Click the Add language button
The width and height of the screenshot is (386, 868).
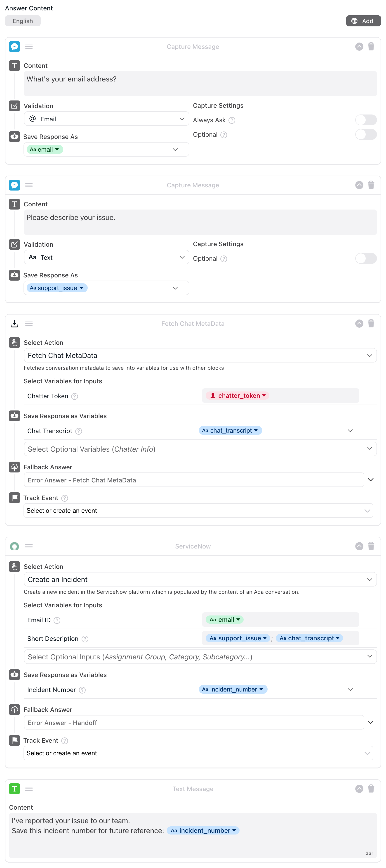coord(363,21)
